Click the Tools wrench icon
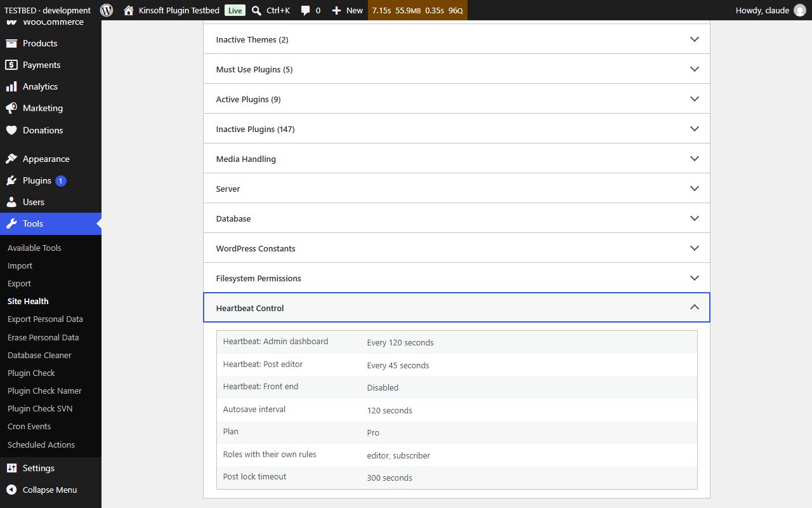 click(11, 224)
